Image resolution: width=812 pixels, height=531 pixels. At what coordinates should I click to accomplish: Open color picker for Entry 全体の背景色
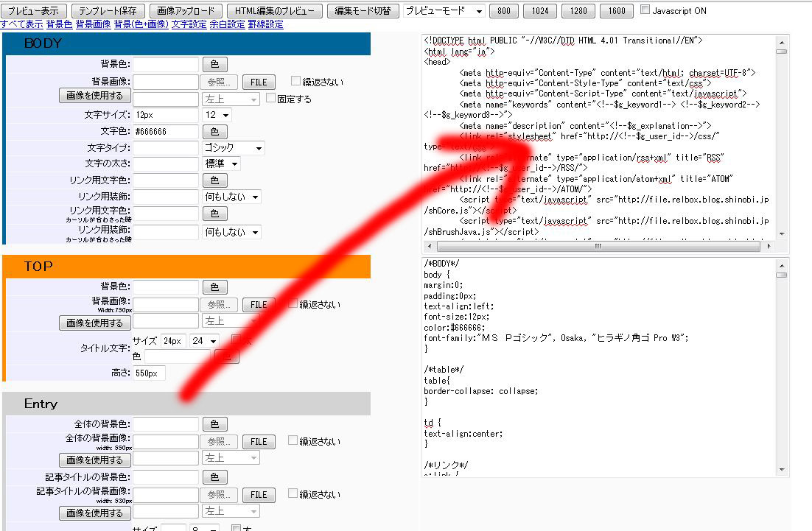tap(215, 424)
